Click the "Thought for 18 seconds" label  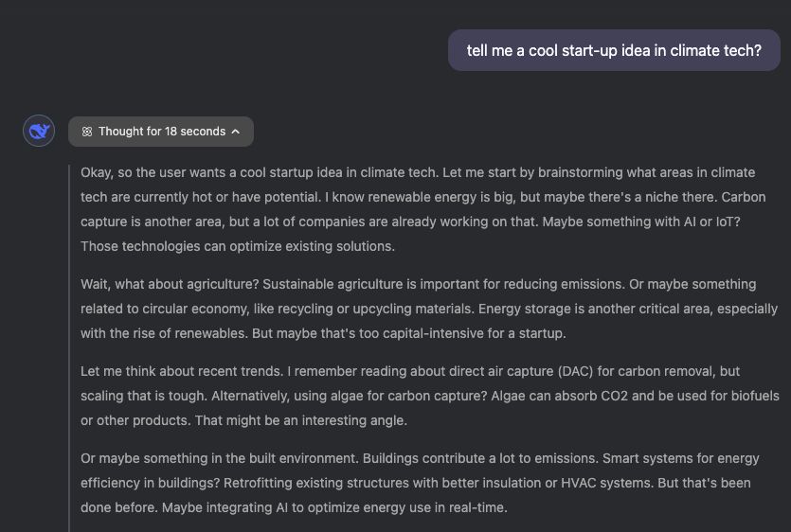point(161,132)
